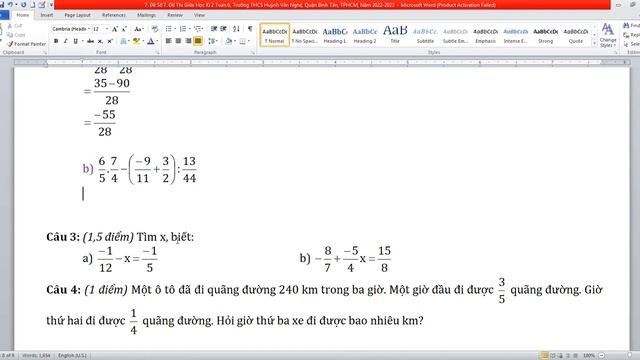Open the Change Styles menu
Screen dimensions: 640x360
[x=608, y=36]
